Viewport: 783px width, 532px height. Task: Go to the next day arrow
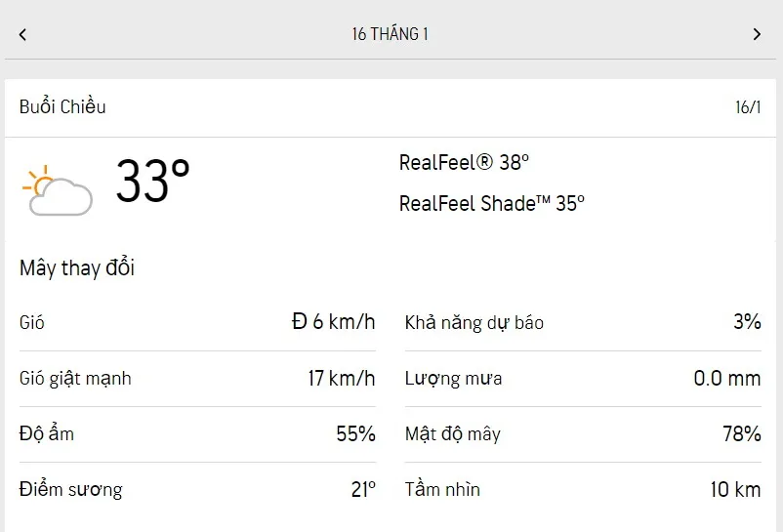(757, 34)
